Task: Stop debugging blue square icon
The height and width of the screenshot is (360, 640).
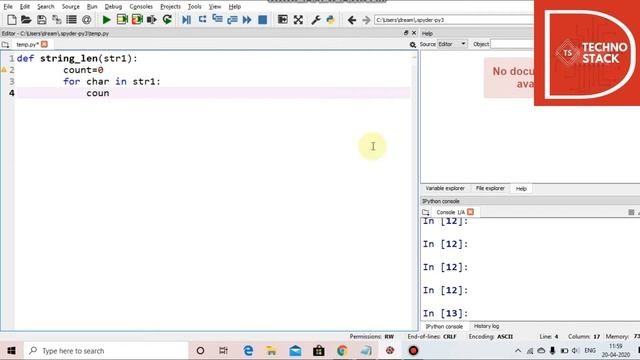Action: point(263,20)
